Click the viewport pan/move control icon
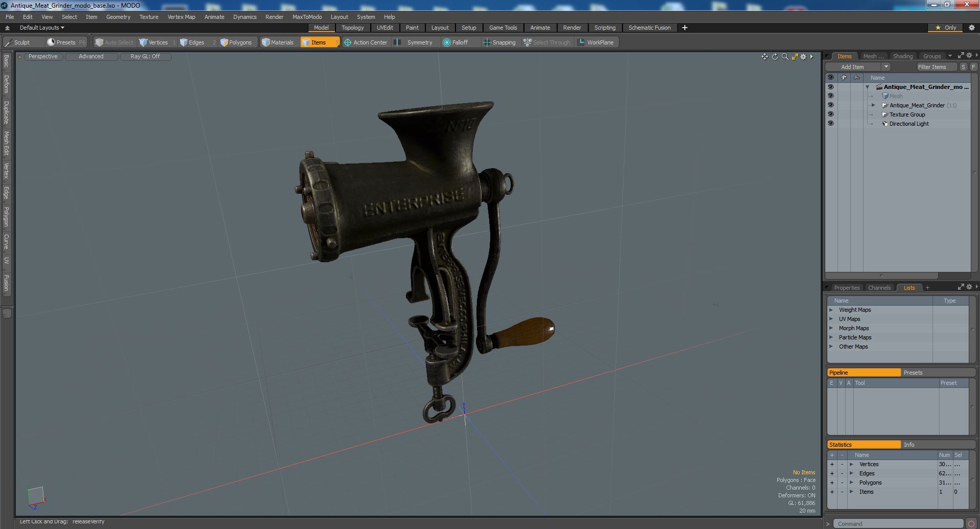Image resolution: width=980 pixels, height=529 pixels. [x=764, y=57]
